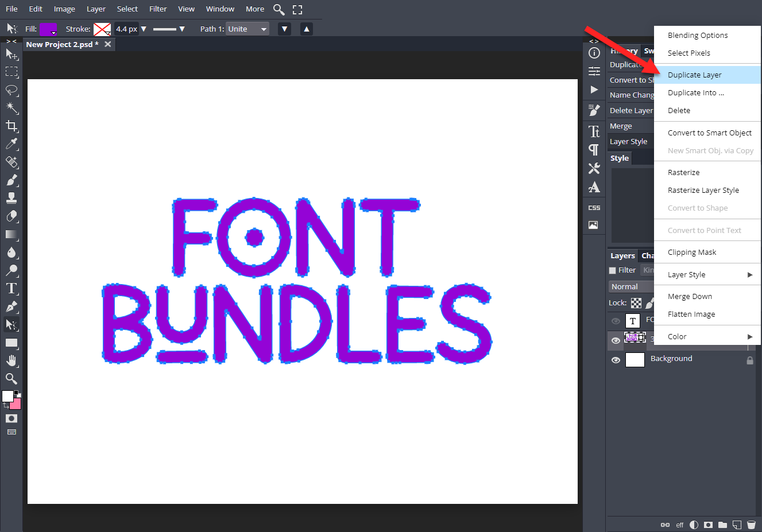Hide the Background layer
This screenshot has height=532, width=762.
point(616,360)
